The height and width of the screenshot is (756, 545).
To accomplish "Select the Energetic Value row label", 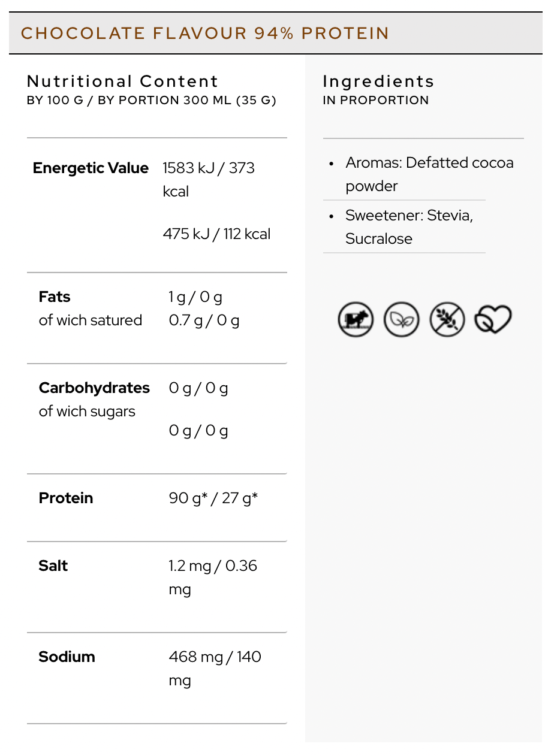I will (91, 168).
